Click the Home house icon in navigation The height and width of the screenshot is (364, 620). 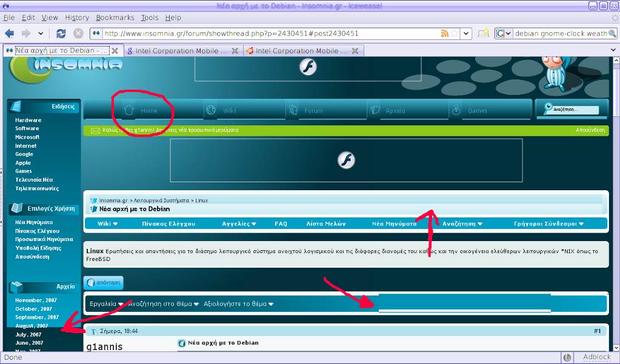point(128,110)
